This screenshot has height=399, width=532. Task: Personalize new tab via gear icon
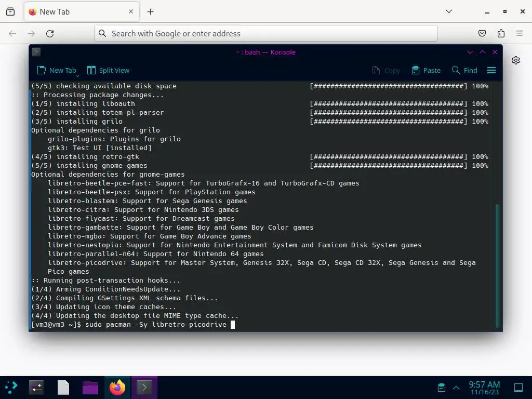(516, 60)
